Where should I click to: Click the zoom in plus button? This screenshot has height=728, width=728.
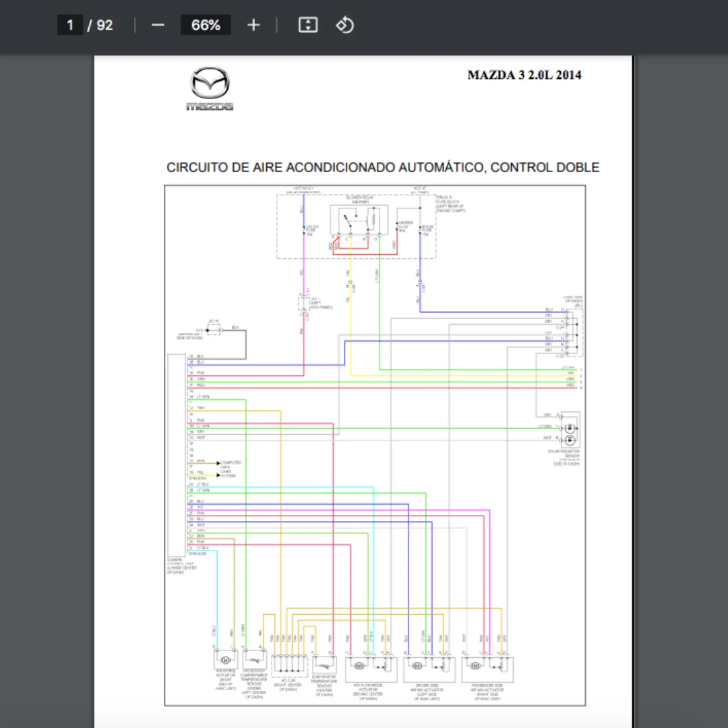click(x=253, y=25)
